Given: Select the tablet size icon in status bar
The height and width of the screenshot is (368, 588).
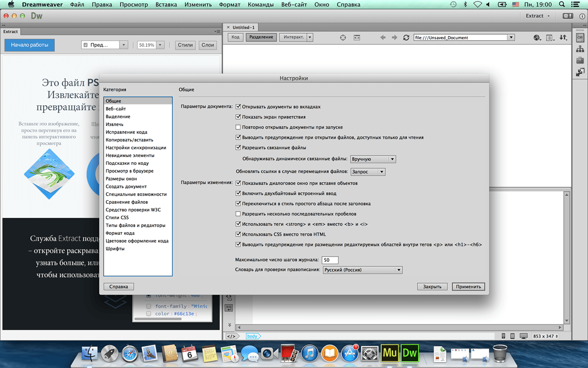Looking at the screenshot, I should tap(513, 336).
